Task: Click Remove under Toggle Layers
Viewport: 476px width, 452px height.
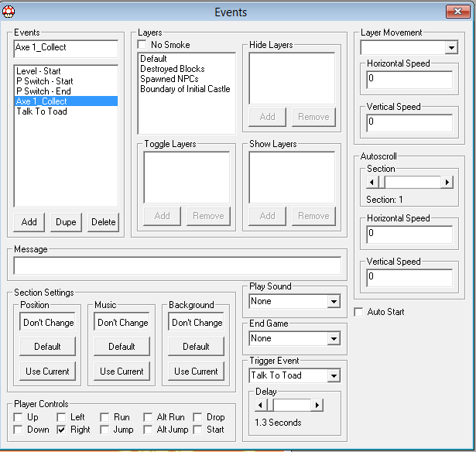Action: point(208,216)
